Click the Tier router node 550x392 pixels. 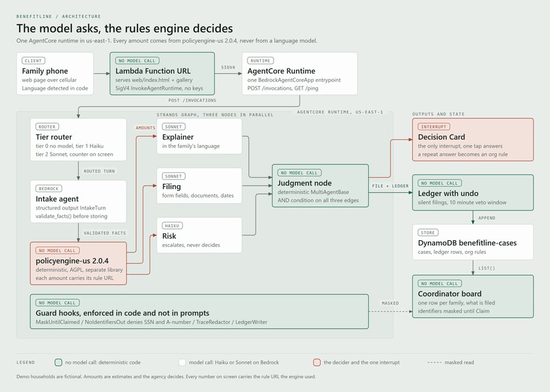pyautogui.click(x=78, y=140)
